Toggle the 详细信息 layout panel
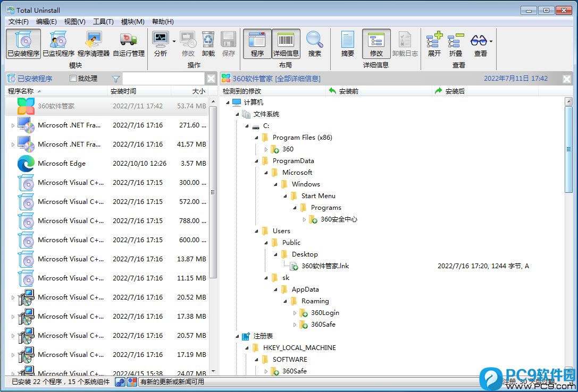 286,44
